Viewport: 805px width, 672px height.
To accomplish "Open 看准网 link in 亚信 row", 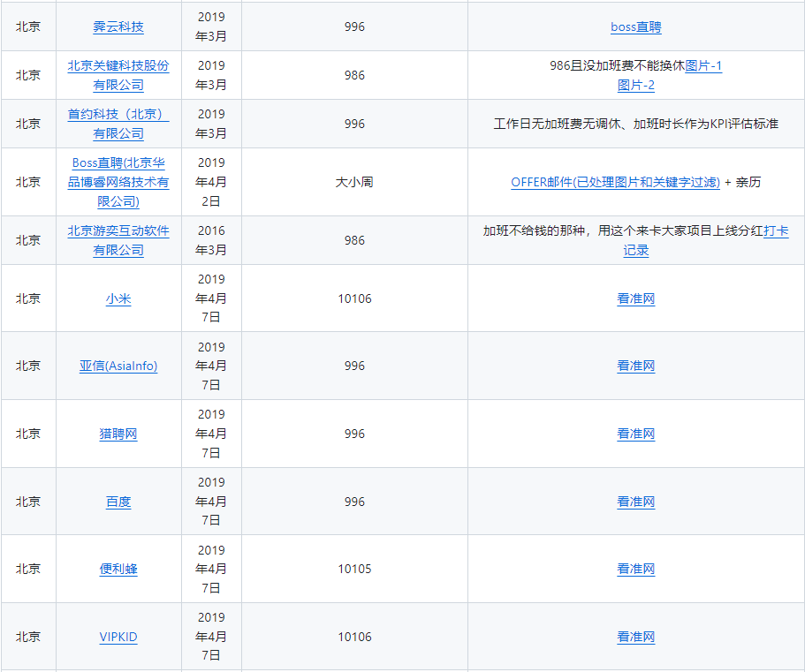I will pyautogui.click(x=635, y=366).
